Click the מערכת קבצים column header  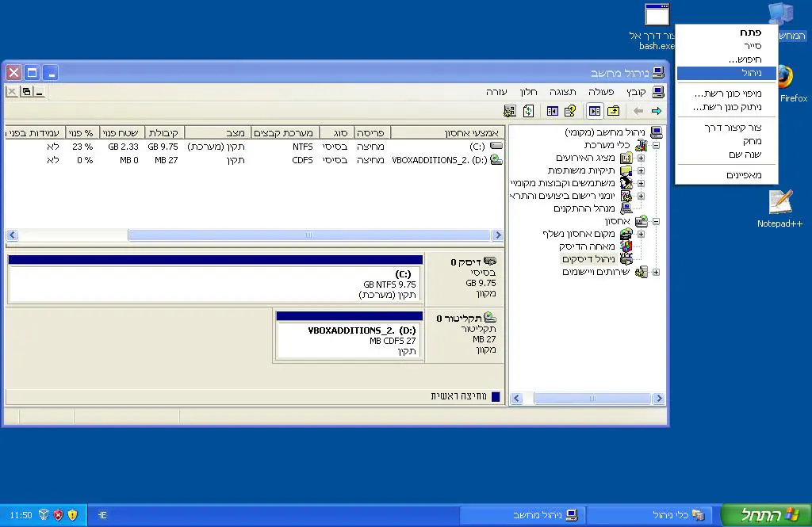coord(284,132)
